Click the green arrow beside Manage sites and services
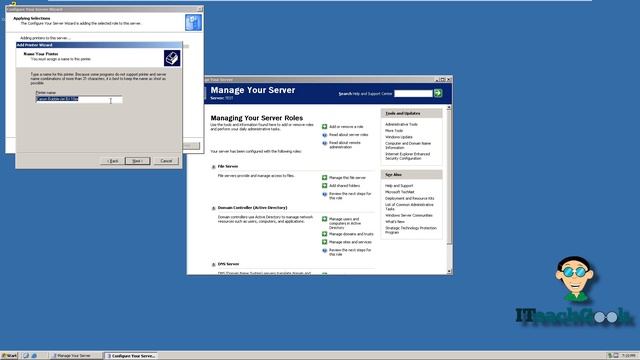 click(x=324, y=242)
